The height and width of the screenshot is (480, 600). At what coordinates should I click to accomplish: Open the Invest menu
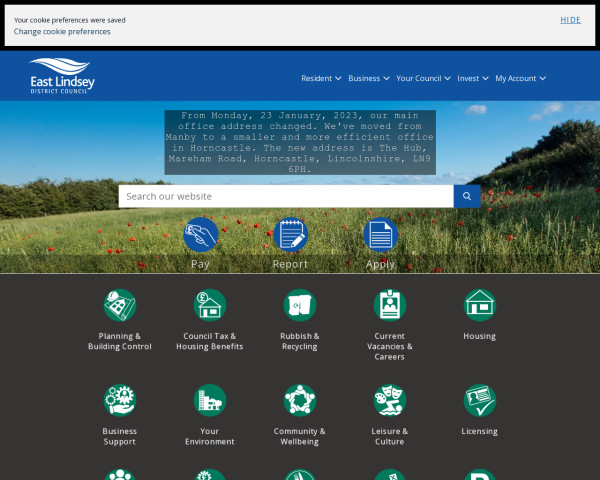point(472,78)
